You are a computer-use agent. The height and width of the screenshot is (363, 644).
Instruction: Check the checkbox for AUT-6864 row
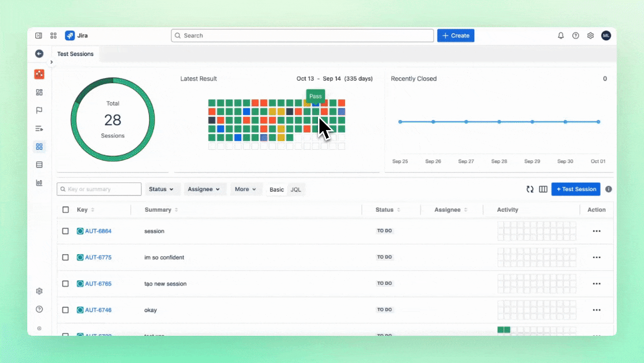(65, 231)
